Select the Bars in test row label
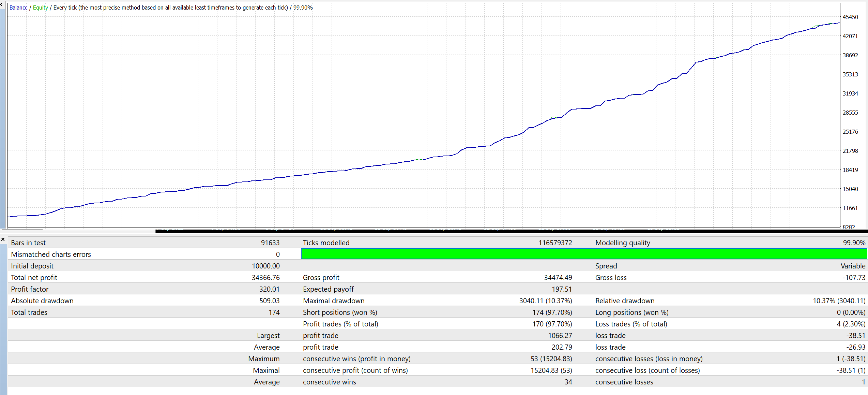This screenshot has width=868, height=395. pyautogui.click(x=28, y=243)
